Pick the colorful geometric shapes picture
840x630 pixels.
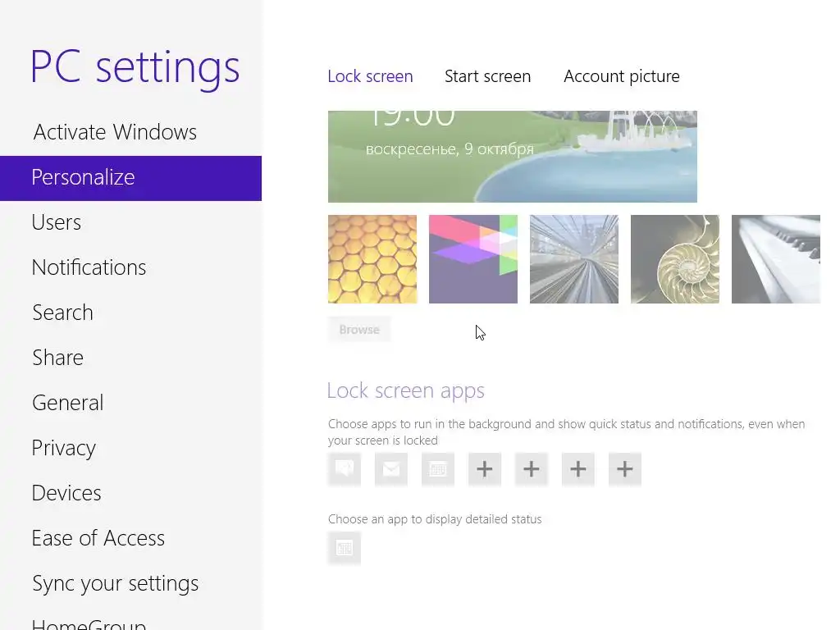tap(473, 259)
